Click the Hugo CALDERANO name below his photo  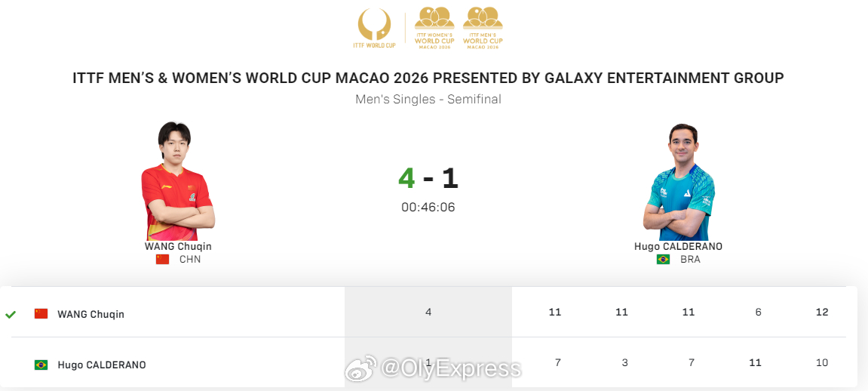tap(678, 247)
